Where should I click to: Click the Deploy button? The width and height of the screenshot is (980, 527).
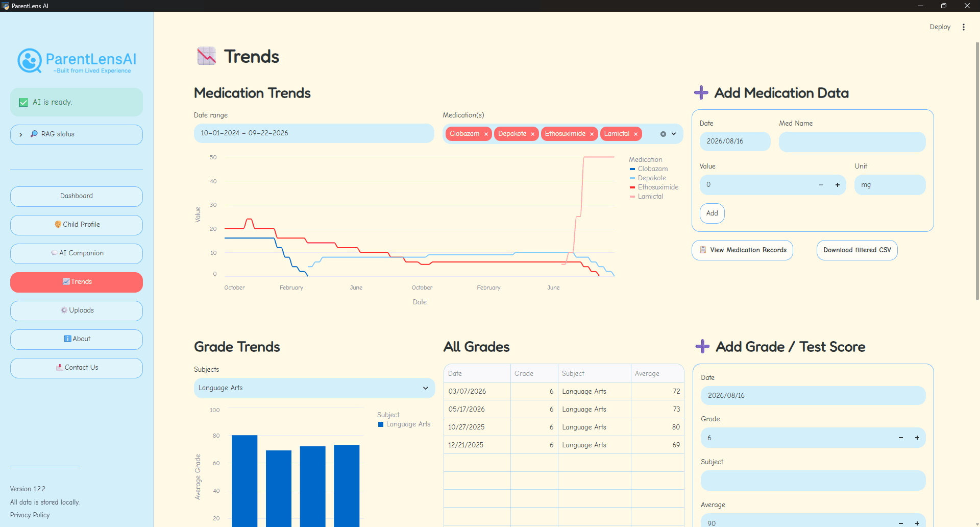pyautogui.click(x=940, y=27)
